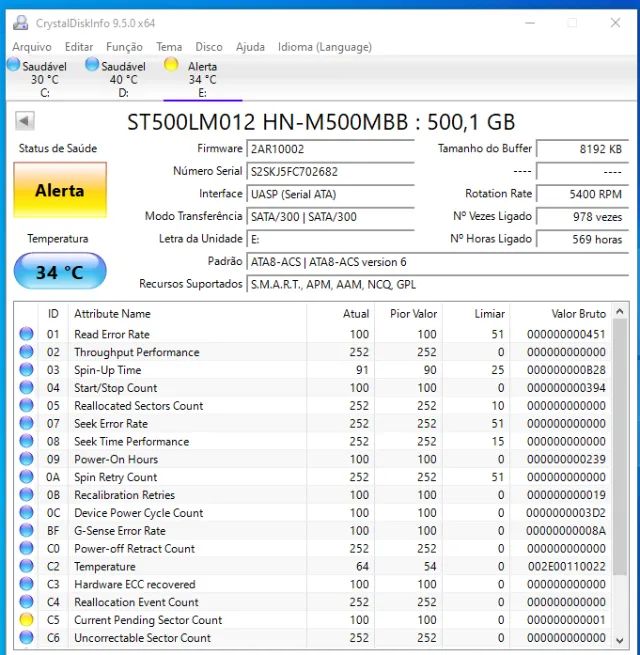The height and width of the screenshot is (655, 640).
Task: Click the status orb for Temperature attribute
Action: pyautogui.click(x=26, y=566)
